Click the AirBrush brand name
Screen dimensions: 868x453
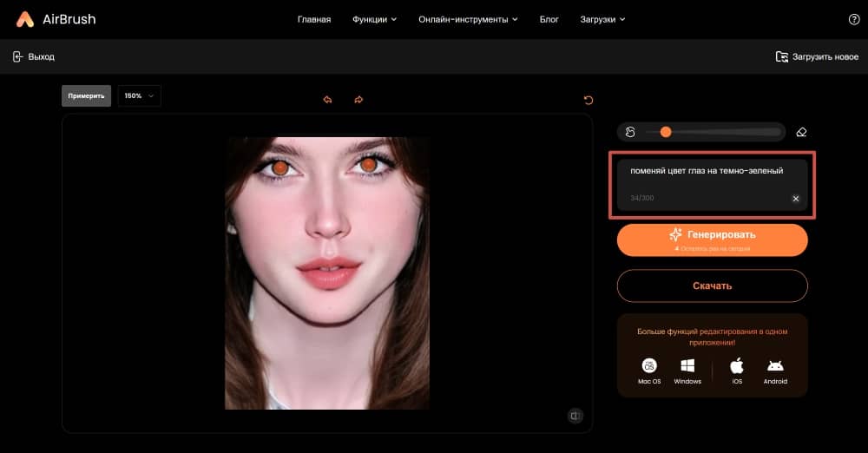69,19
